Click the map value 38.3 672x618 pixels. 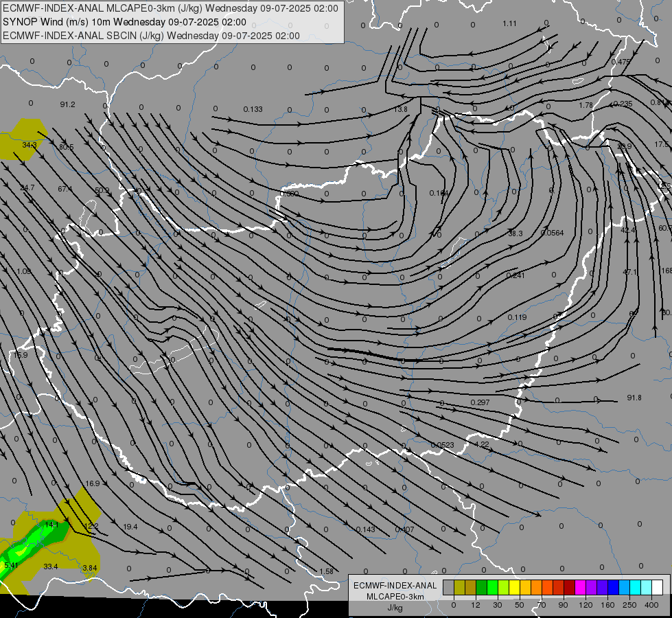tap(515, 233)
